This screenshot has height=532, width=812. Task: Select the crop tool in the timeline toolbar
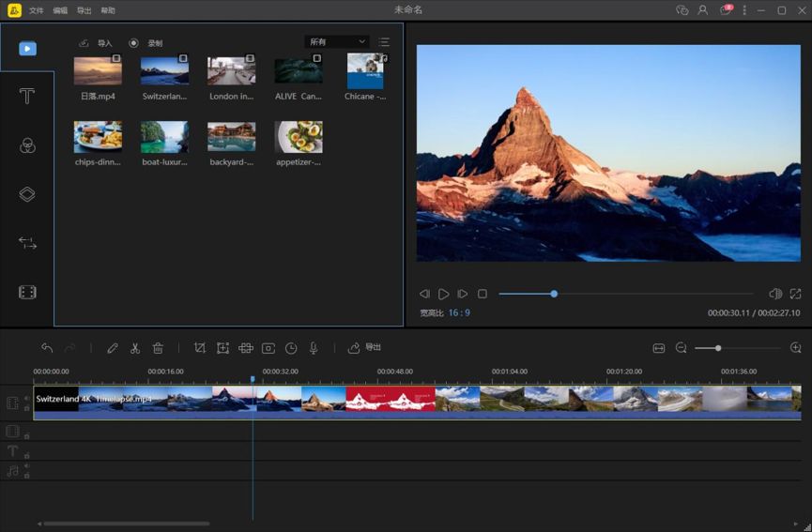click(200, 348)
